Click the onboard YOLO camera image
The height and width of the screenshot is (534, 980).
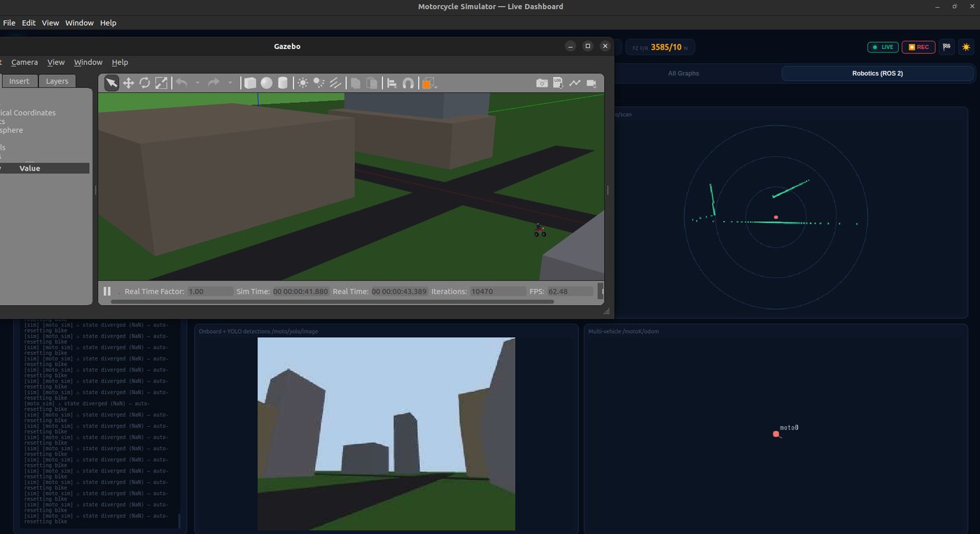point(386,434)
